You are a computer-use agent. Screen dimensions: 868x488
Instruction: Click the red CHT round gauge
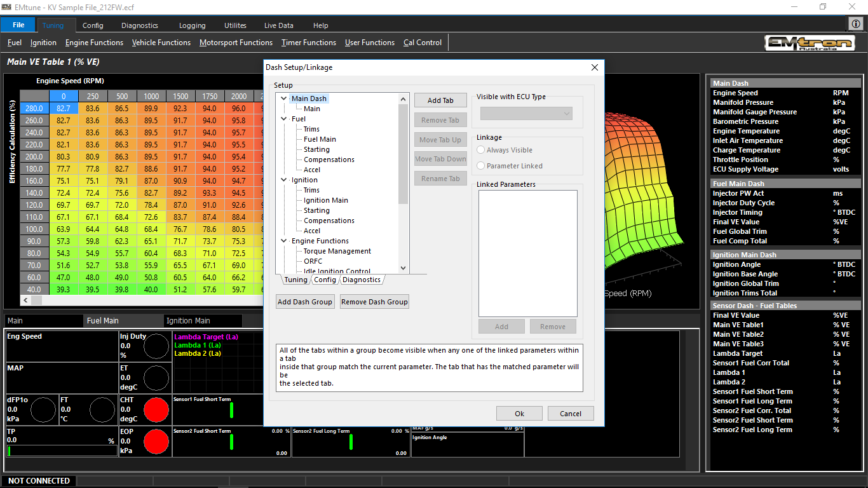(156, 410)
